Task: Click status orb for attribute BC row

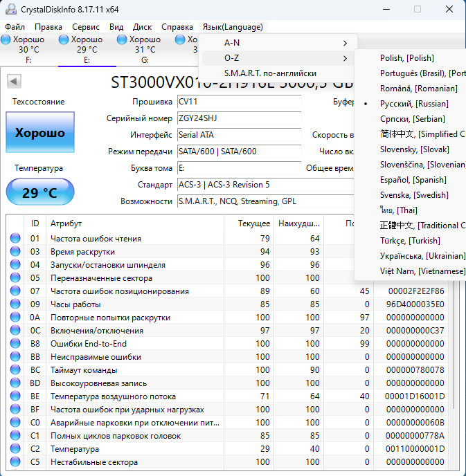Action: point(15,369)
